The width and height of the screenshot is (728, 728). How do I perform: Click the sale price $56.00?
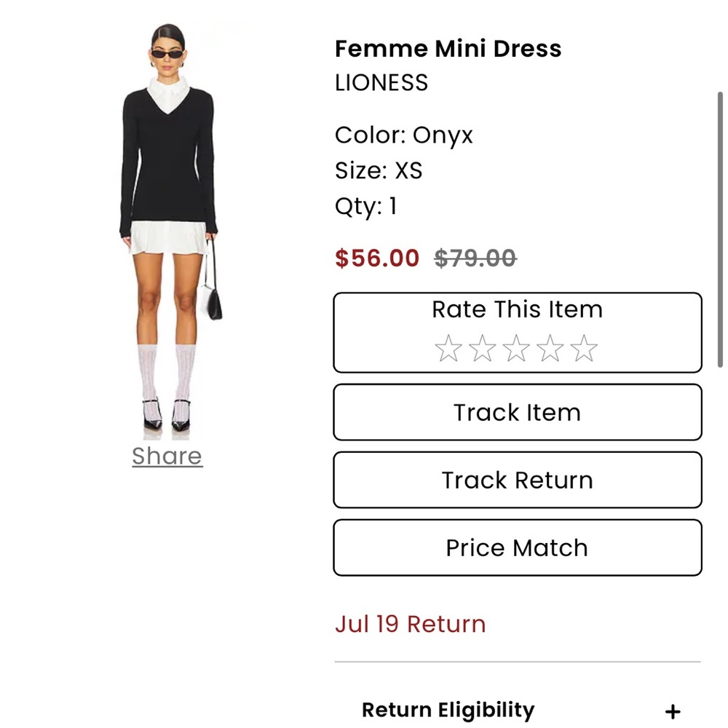(376, 258)
